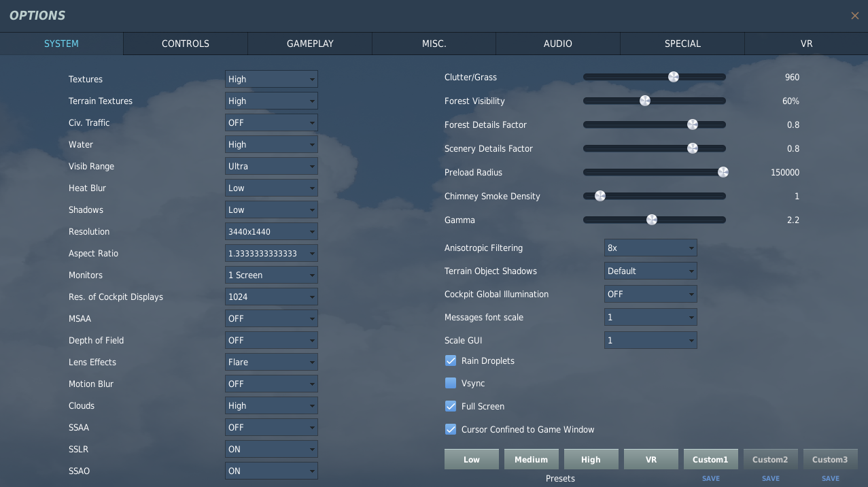
Task: Enable the Vsync checkbox
Action: 451,383
